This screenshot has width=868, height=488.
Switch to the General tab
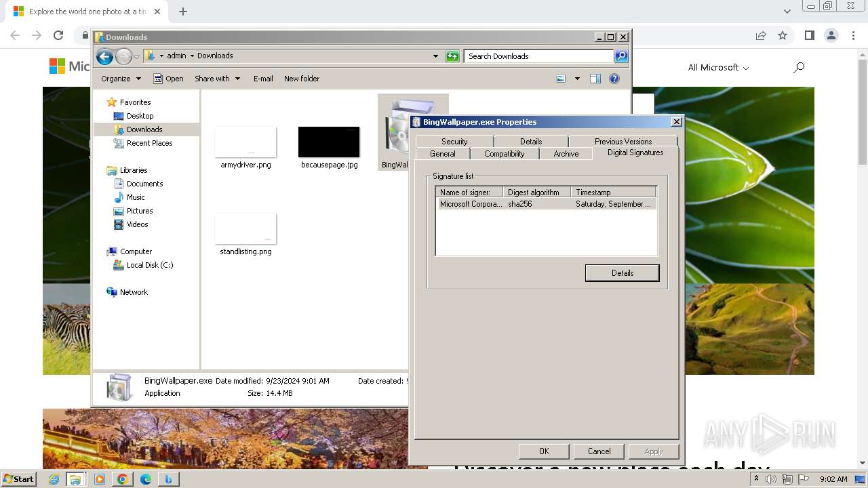443,154
